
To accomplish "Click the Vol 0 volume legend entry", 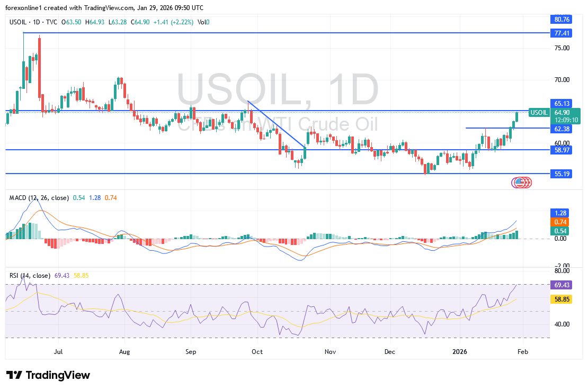I will pos(203,22).
